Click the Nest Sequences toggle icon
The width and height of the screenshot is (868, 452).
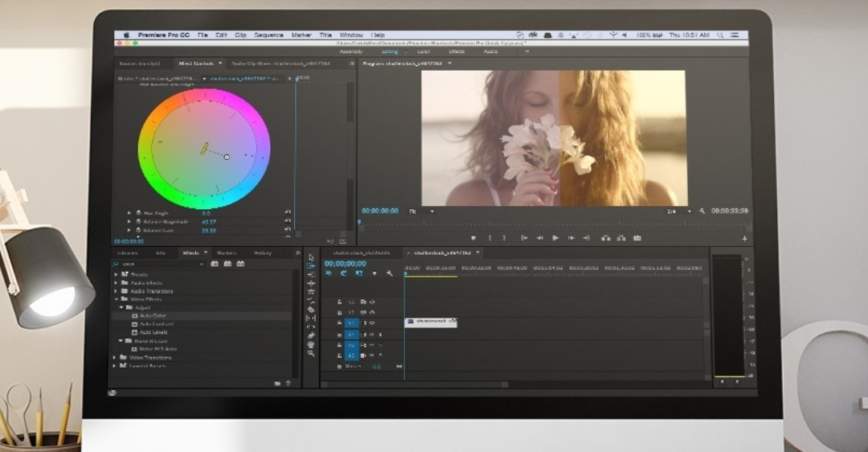[328, 273]
